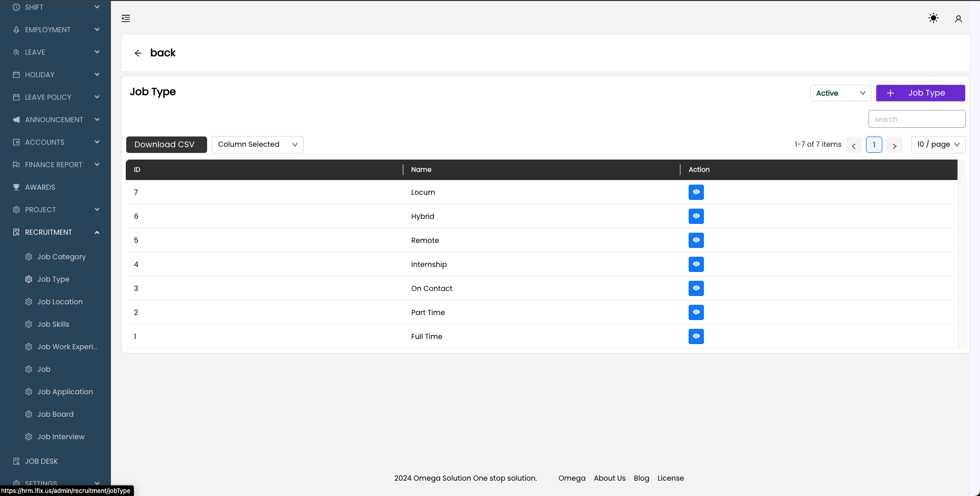Select the Shift clock icon
The height and width of the screenshot is (496, 980).
coord(16,7)
